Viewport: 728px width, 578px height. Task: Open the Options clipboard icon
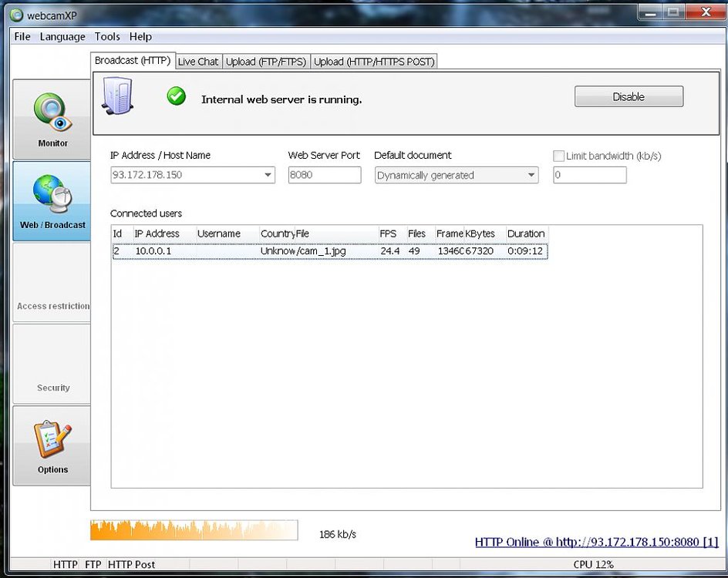click(52, 439)
